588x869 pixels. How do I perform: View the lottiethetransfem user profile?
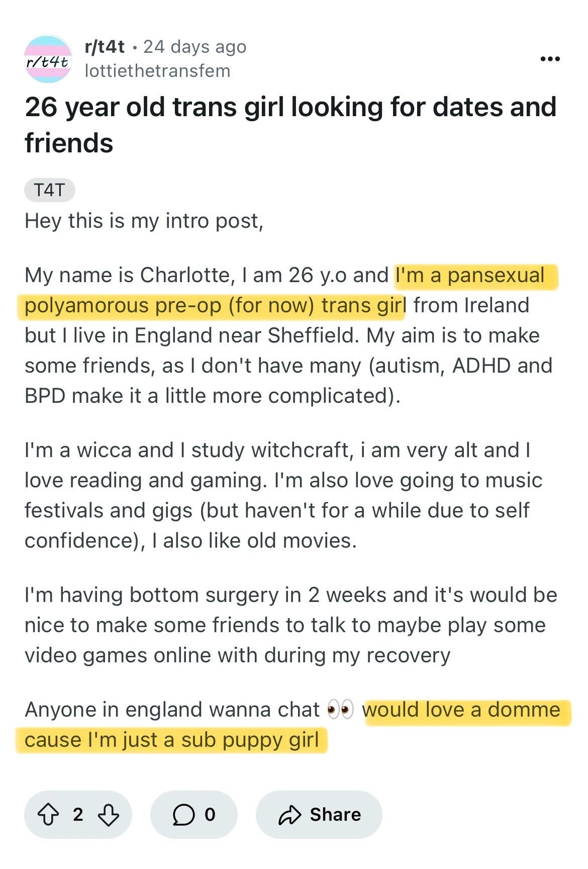(157, 71)
